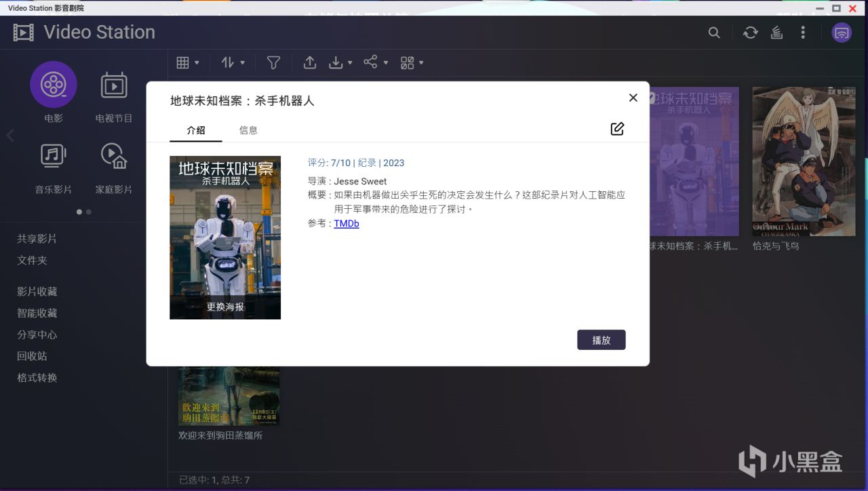Viewport: 868px width, 491px height.
Task: Click the 评分: 7/10 rating text
Action: point(330,163)
